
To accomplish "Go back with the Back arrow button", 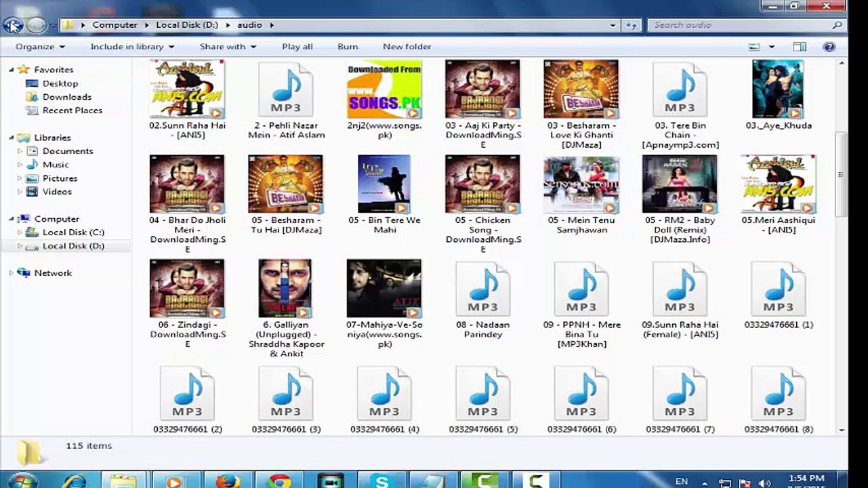I will (x=12, y=25).
